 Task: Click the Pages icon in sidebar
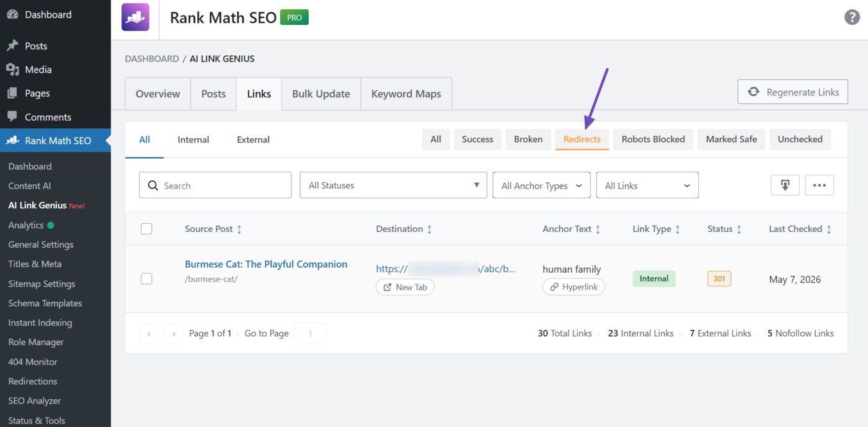pos(12,93)
